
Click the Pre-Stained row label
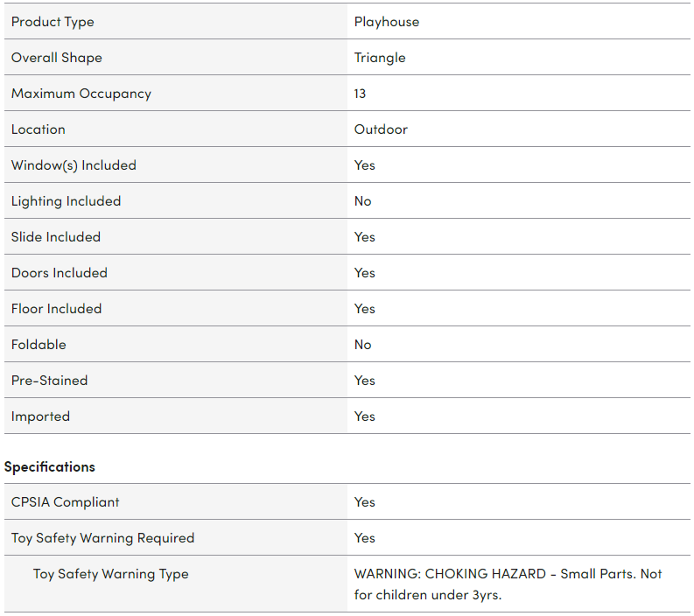(x=49, y=381)
